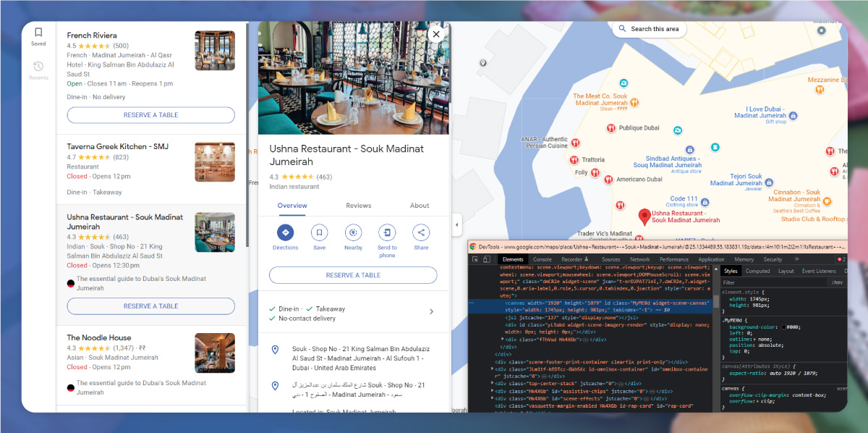Click the Save bookmark icon in place panel

(x=319, y=232)
